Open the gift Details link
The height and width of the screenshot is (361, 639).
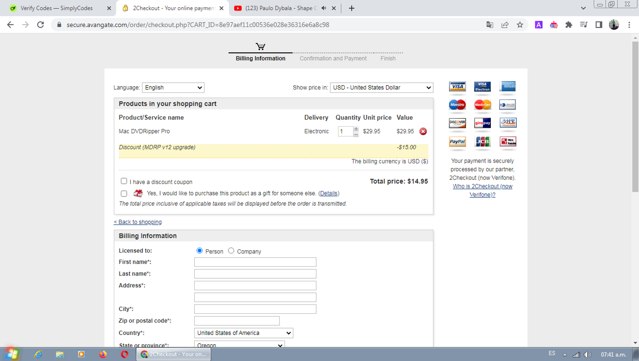pyautogui.click(x=328, y=194)
